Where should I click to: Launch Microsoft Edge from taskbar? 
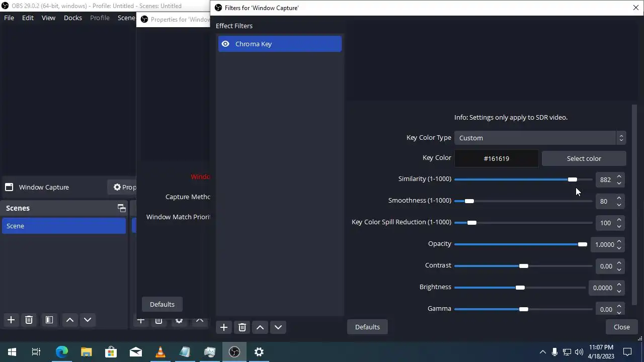tap(61, 352)
